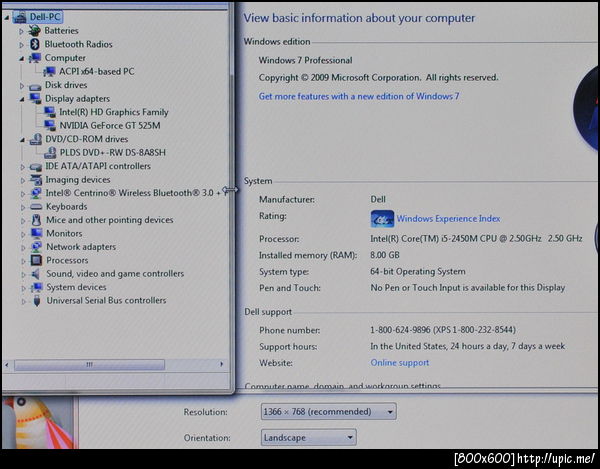The width and height of the screenshot is (600, 469).
Task: Click the NVIDIA GeForce GT 525M icon
Action: 50,125
